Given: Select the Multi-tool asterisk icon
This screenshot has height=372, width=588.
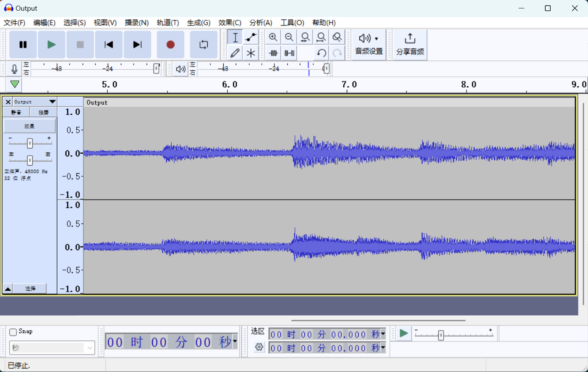Looking at the screenshot, I should click(251, 53).
